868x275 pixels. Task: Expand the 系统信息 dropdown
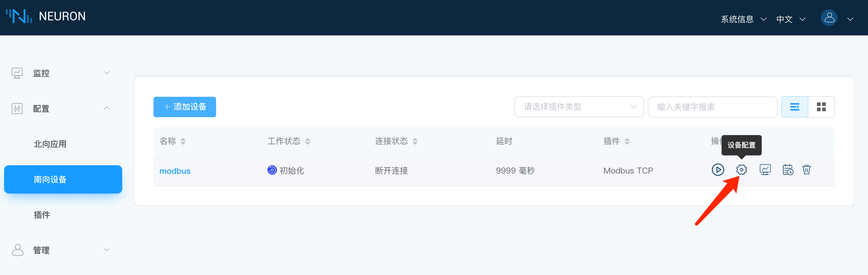pos(743,19)
